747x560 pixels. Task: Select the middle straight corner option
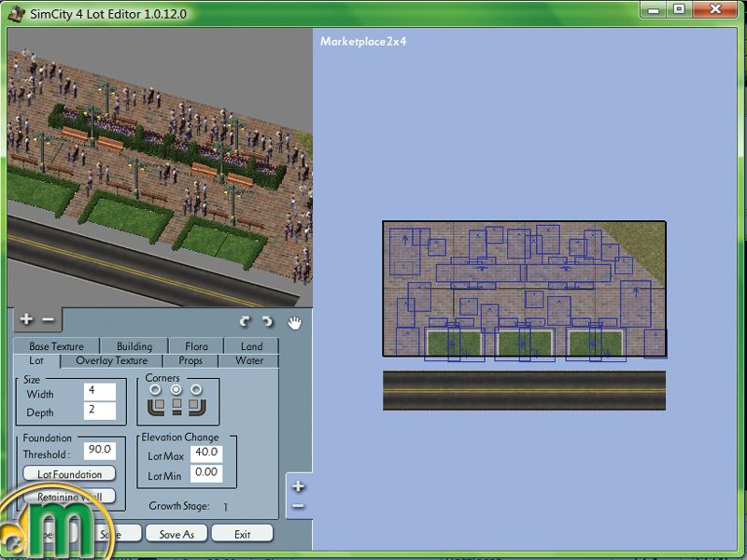click(x=176, y=390)
